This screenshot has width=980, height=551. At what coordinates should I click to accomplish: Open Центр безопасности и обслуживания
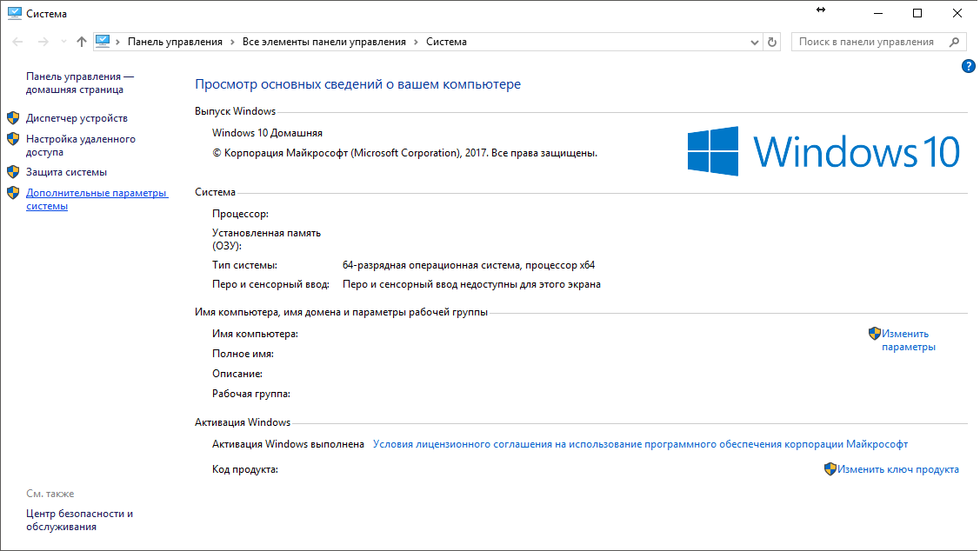coord(79,520)
